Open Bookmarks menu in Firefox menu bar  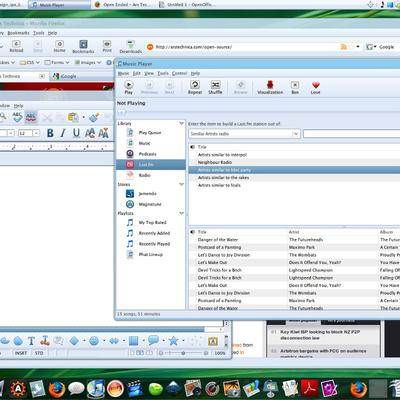tap(19, 33)
